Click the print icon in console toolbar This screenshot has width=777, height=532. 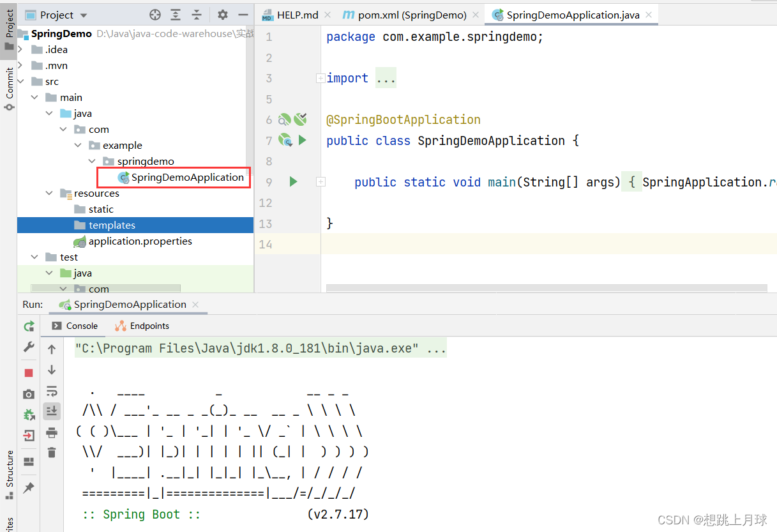[52, 433]
